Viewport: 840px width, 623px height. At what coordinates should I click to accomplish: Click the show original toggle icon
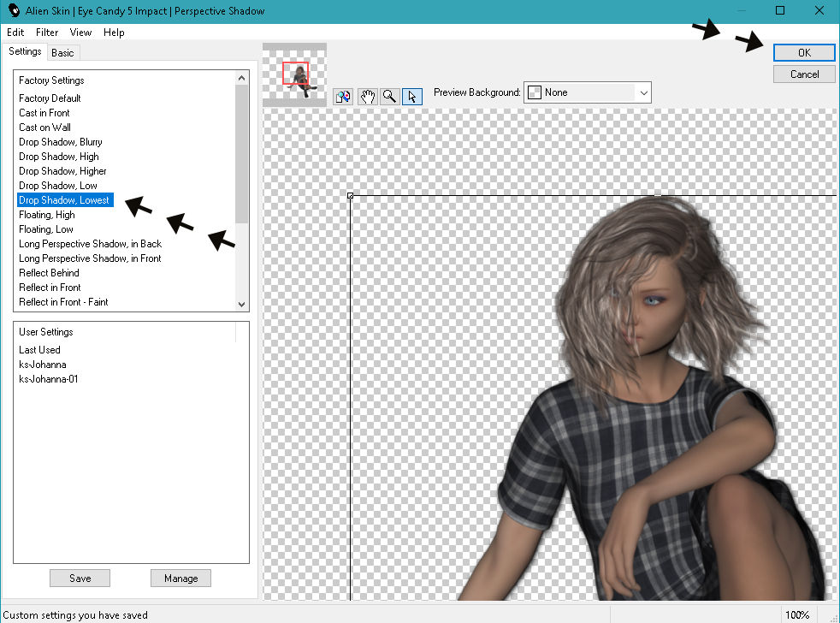click(343, 97)
